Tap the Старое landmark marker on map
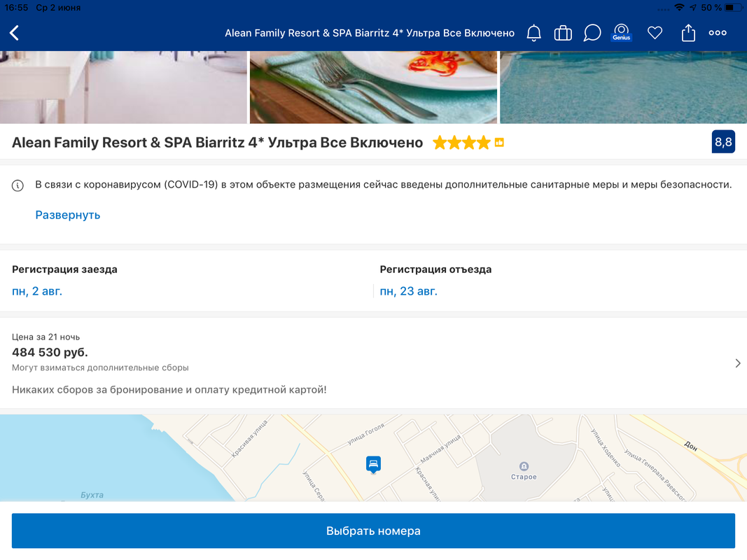The width and height of the screenshot is (747, 560). tap(524, 465)
